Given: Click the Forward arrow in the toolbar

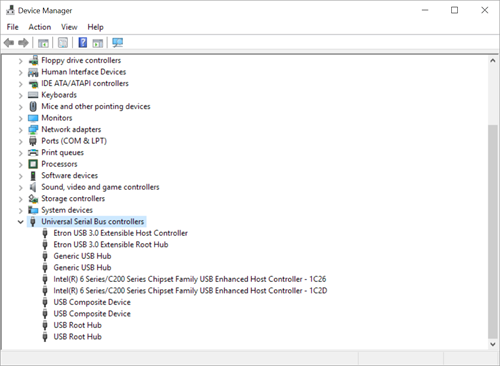Looking at the screenshot, I should (x=23, y=43).
